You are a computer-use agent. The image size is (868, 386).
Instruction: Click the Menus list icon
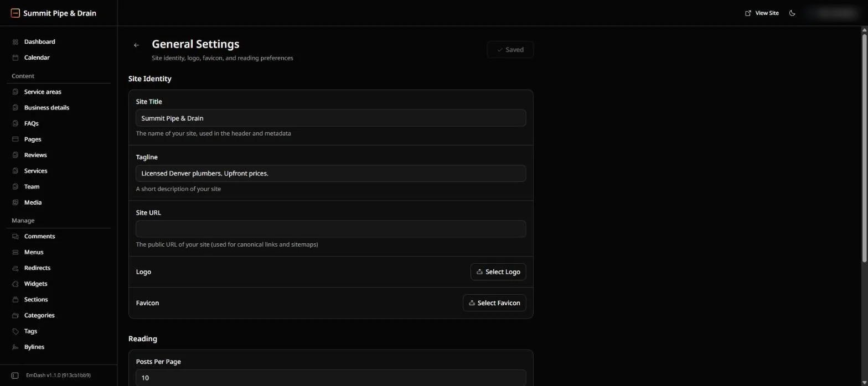coord(15,252)
